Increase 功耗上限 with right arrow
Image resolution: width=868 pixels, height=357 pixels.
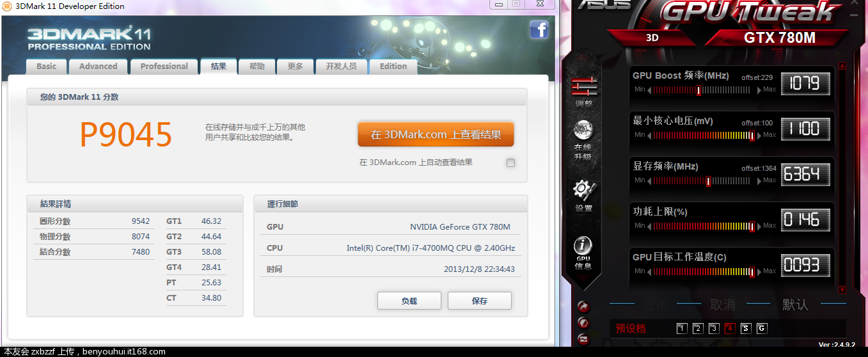(759, 226)
